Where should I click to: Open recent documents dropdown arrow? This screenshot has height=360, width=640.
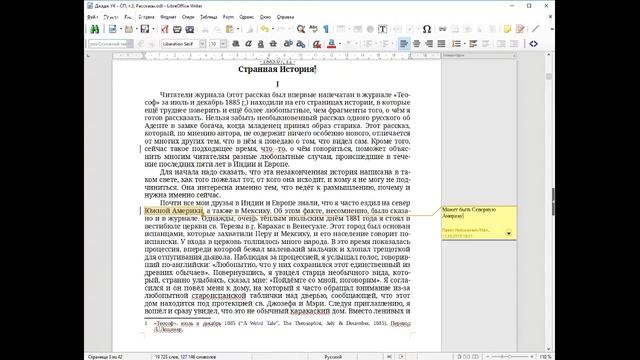click(136, 29)
